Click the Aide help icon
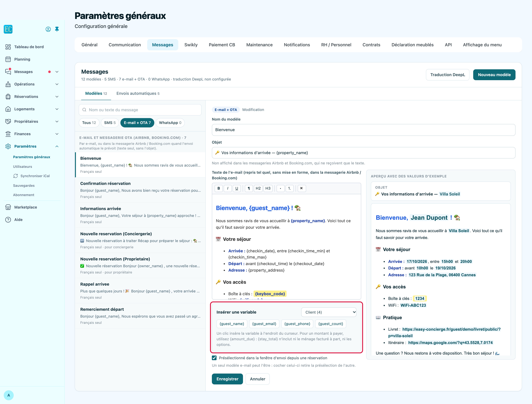 [x=8, y=220]
